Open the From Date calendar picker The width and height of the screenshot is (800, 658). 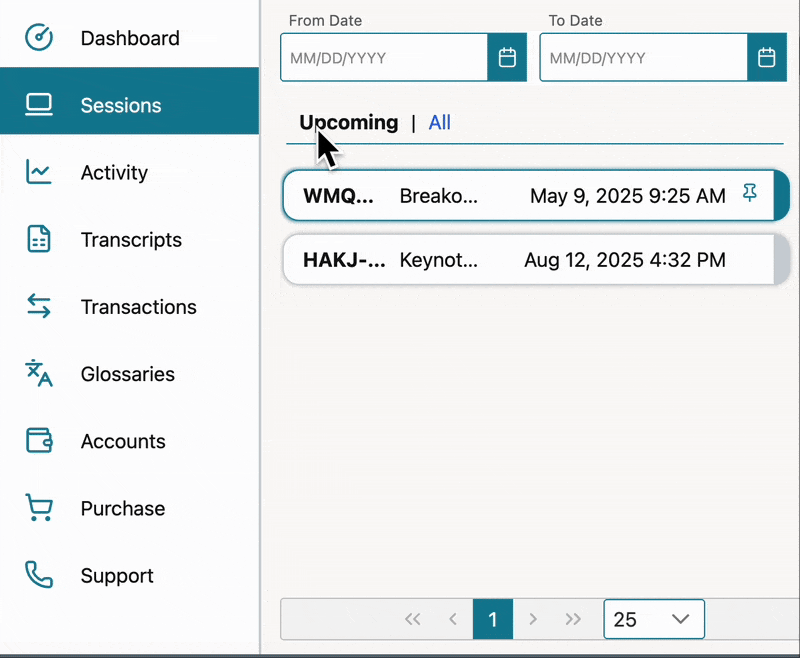(507, 58)
